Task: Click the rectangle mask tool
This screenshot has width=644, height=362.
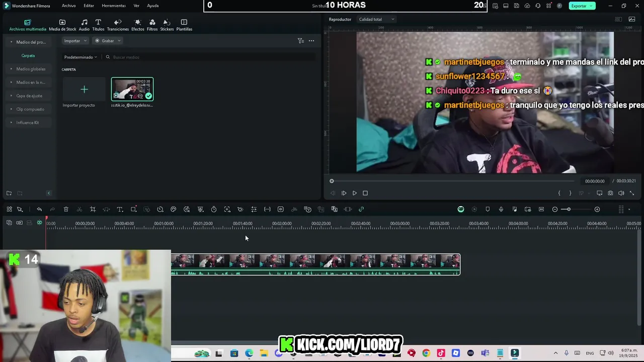Action: pyautogui.click(x=133, y=209)
